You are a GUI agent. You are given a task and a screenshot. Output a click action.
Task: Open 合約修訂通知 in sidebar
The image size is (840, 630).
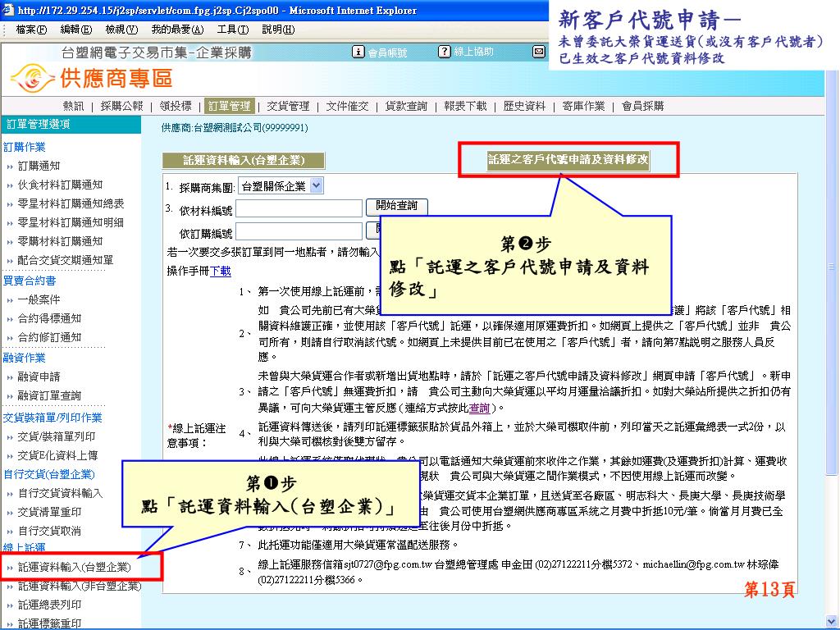[49, 337]
